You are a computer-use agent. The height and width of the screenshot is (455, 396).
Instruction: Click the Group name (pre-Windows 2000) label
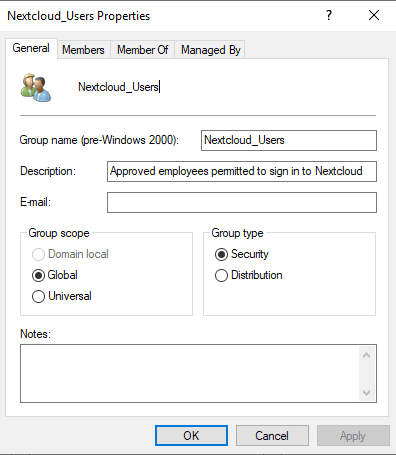click(x=99, y=140)
